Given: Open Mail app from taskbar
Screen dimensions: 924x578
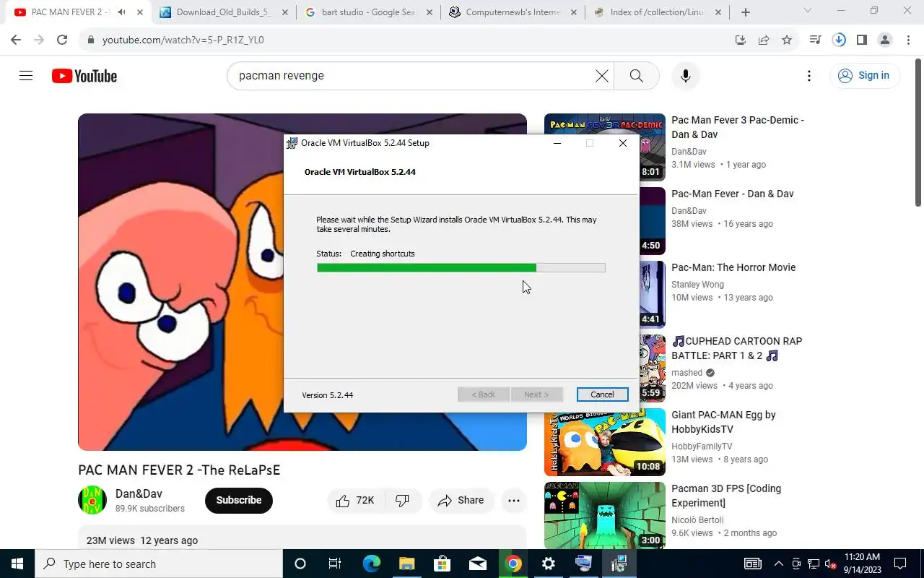Looking at the screenshot, I should [477, 564].
